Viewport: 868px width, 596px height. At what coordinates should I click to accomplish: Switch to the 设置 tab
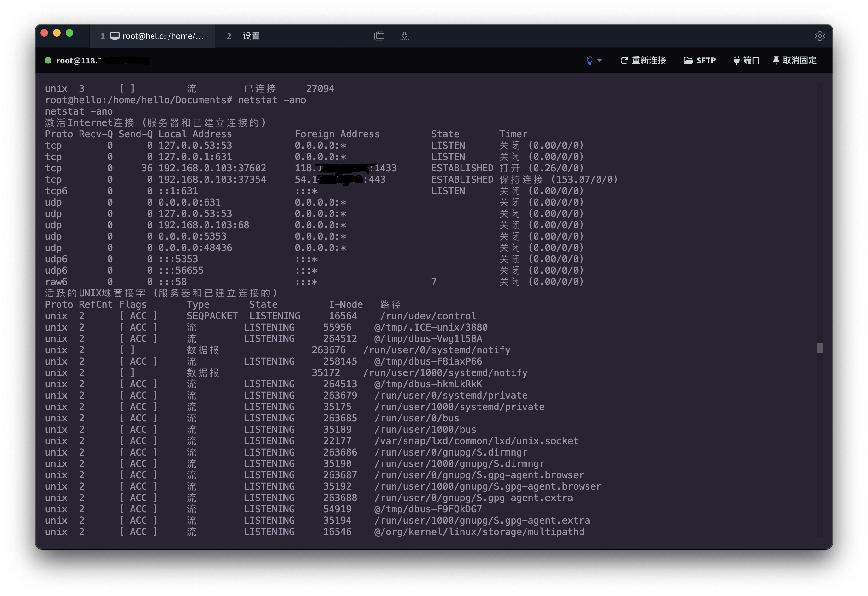(x=251, y=36)
